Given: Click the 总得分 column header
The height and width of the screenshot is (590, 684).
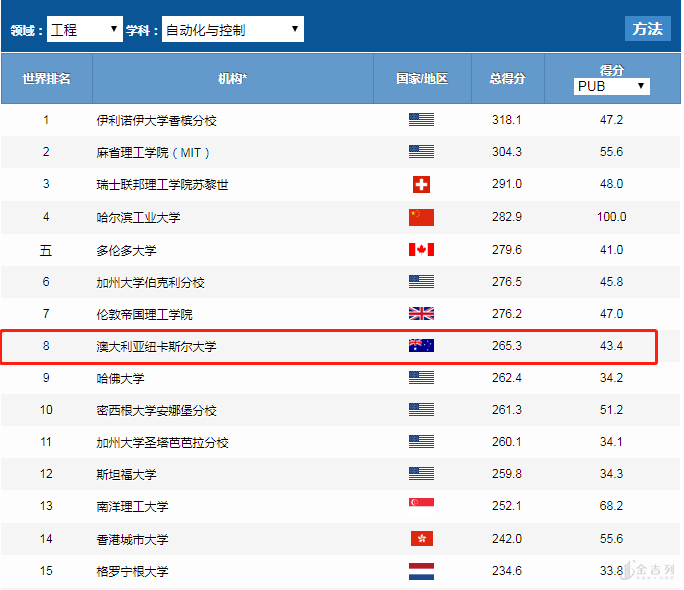Looking at the screenshot, I should 507,79.
